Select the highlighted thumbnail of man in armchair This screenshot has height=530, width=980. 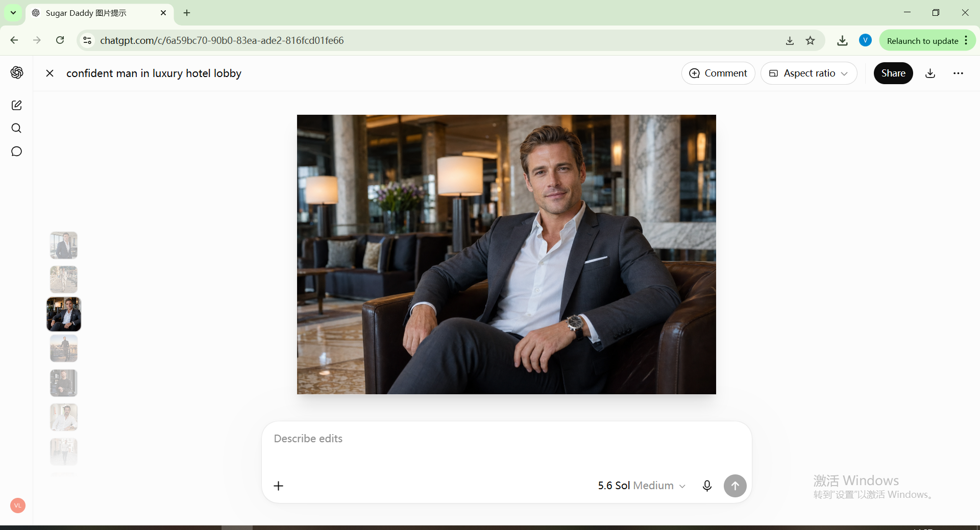[x=64, y=314]
